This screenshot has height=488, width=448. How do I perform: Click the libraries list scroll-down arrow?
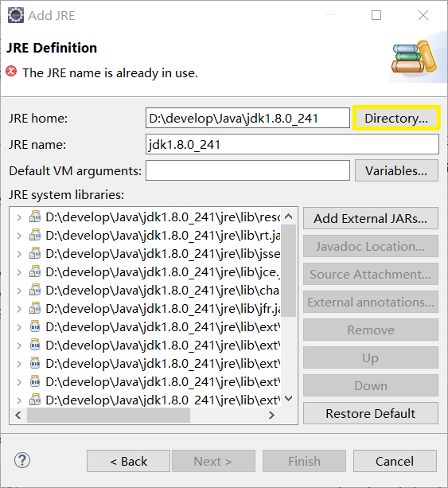pyautogui.click(x=288, y=398)
